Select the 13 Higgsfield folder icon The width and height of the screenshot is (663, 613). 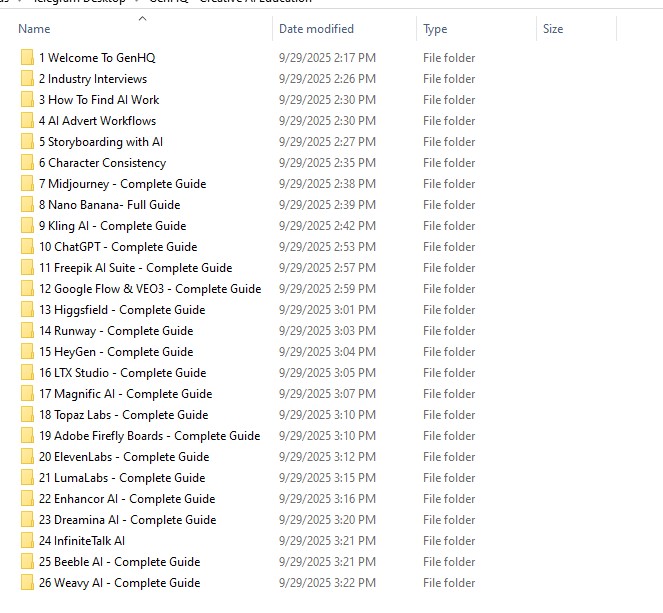(x=27, y=309)
